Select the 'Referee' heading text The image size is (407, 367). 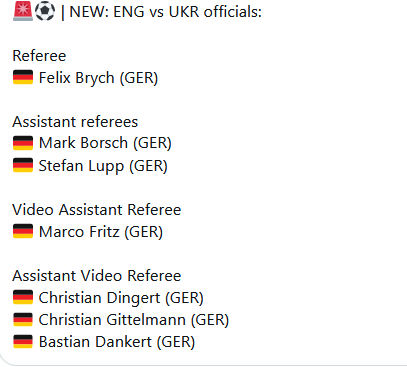click(x=39, y=56)
